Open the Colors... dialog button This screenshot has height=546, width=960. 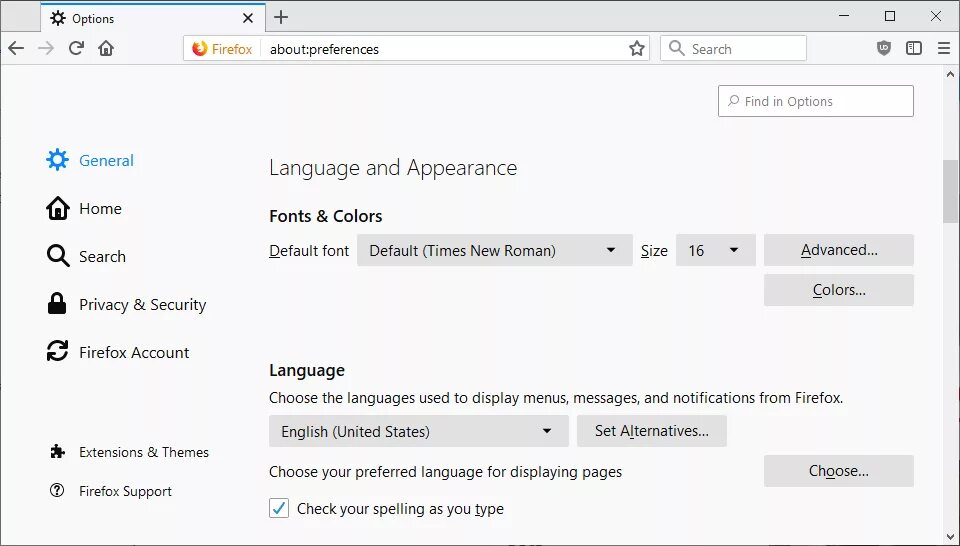coord(838,291)
